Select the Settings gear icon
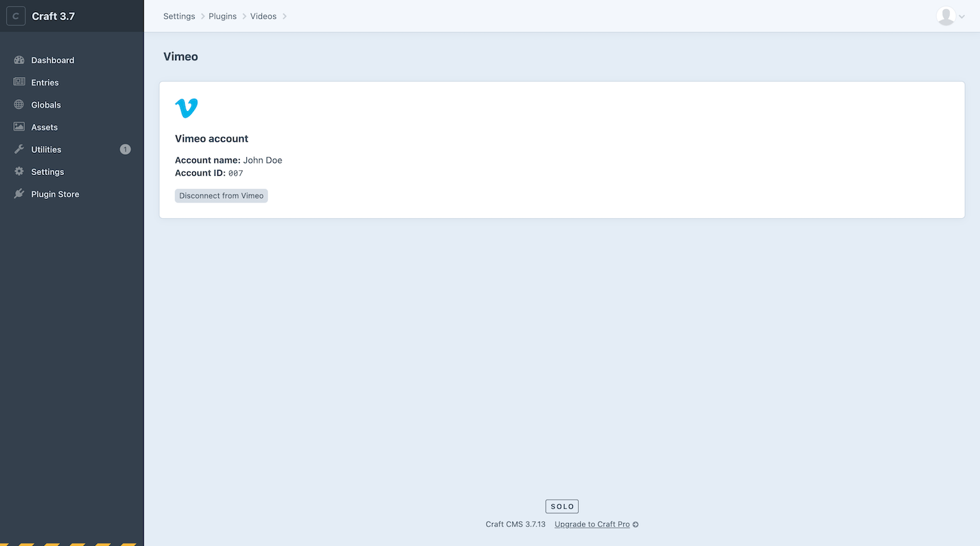 (x=20, y=171)
